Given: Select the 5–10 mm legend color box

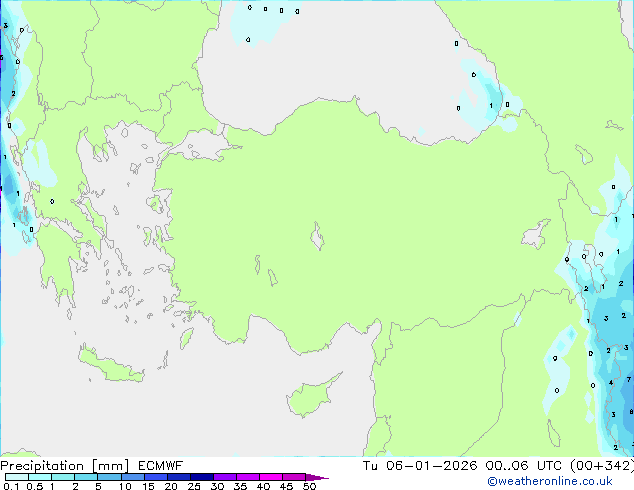Looking at the screenshot, I should 109,477.
